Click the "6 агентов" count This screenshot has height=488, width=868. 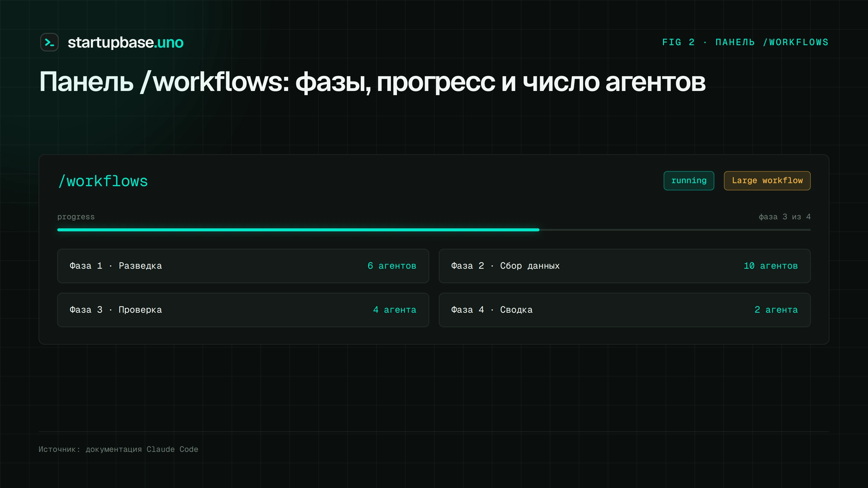tap(392, 266)
